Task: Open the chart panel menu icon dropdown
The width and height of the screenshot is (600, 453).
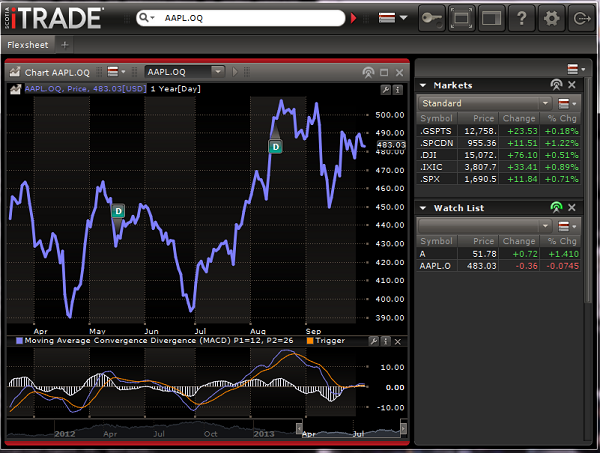Action: pyautogui.click(x=116, y=72)
